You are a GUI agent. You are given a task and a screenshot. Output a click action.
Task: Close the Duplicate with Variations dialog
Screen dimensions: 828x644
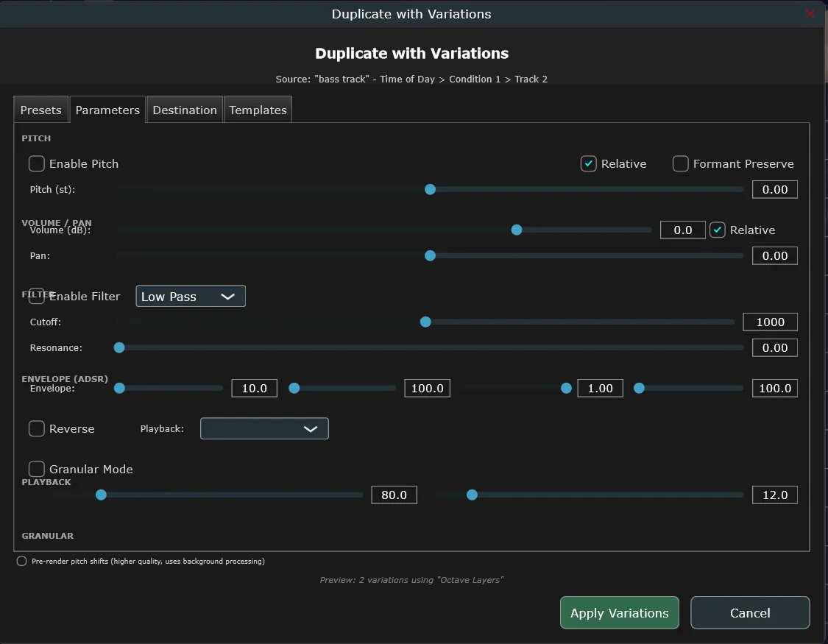pos(810,14)
